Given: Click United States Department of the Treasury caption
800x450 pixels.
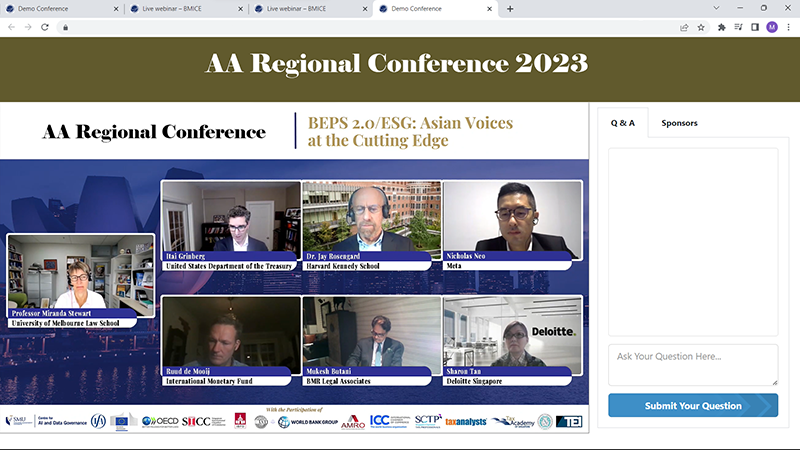Looking at the screenshot, I should coord(229,266).
